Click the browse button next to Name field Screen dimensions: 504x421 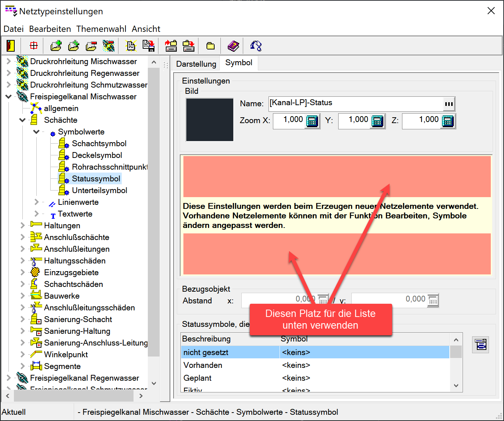pyautogui.click(x=449, y=104)
